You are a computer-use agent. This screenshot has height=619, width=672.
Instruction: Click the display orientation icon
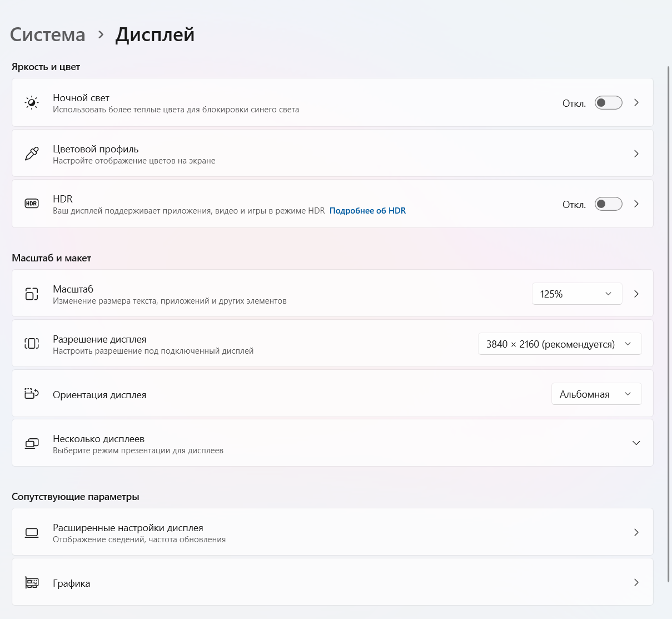point(32,394)
